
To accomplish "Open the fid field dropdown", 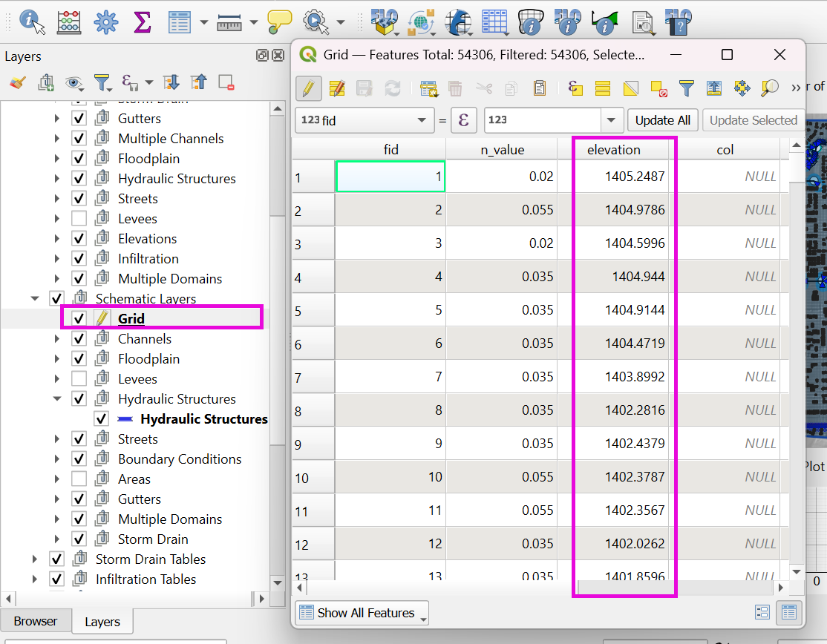I will pos(422,120).
